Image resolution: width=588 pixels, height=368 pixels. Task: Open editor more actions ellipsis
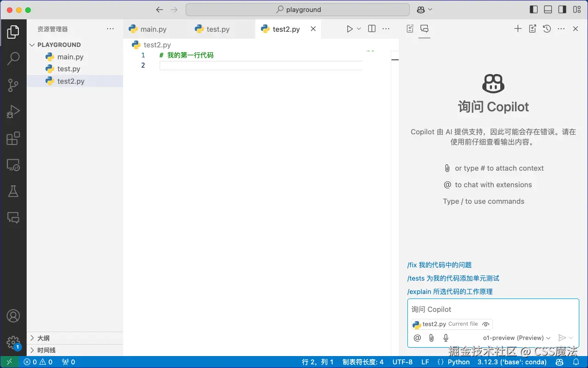pos(386,29)
